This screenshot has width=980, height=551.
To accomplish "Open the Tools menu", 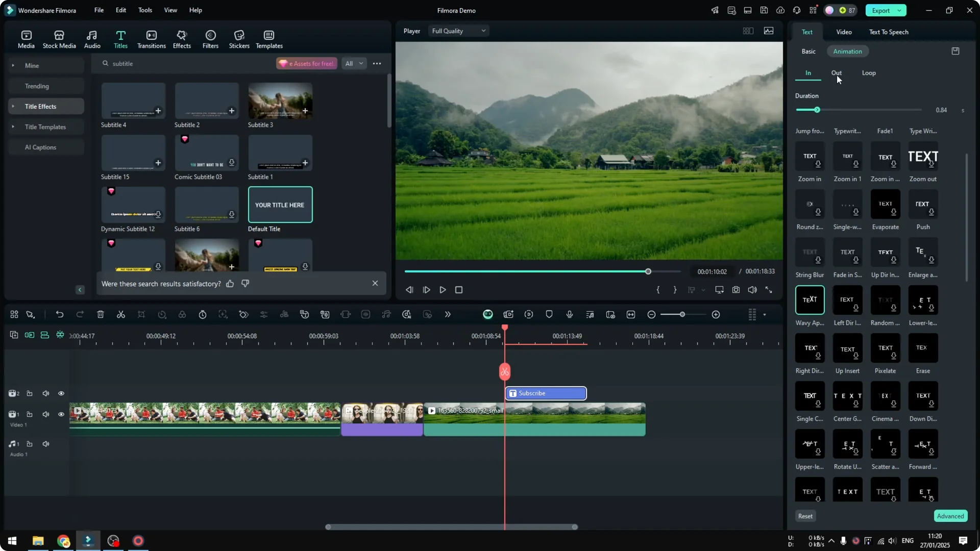I will 145,10.
